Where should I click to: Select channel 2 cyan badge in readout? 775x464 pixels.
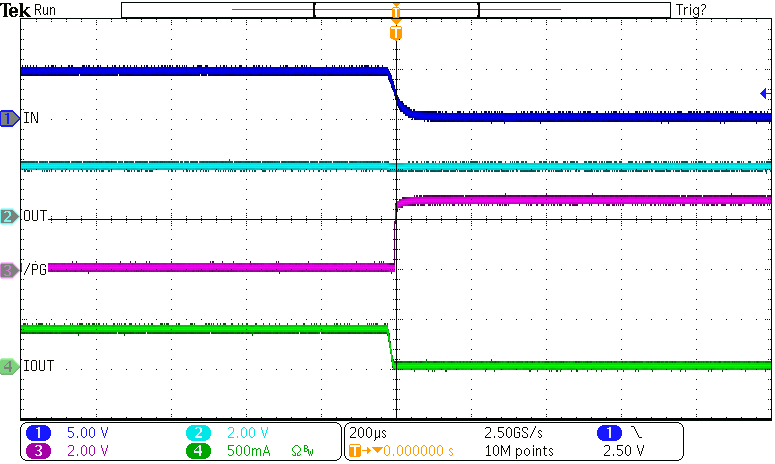(x=198, y=433)
